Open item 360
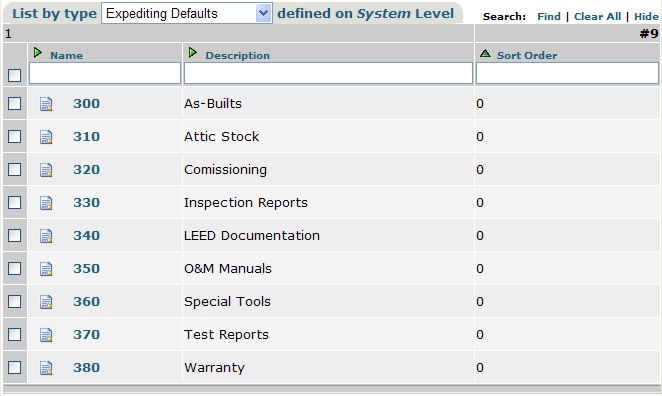 (x=87, y=301)
